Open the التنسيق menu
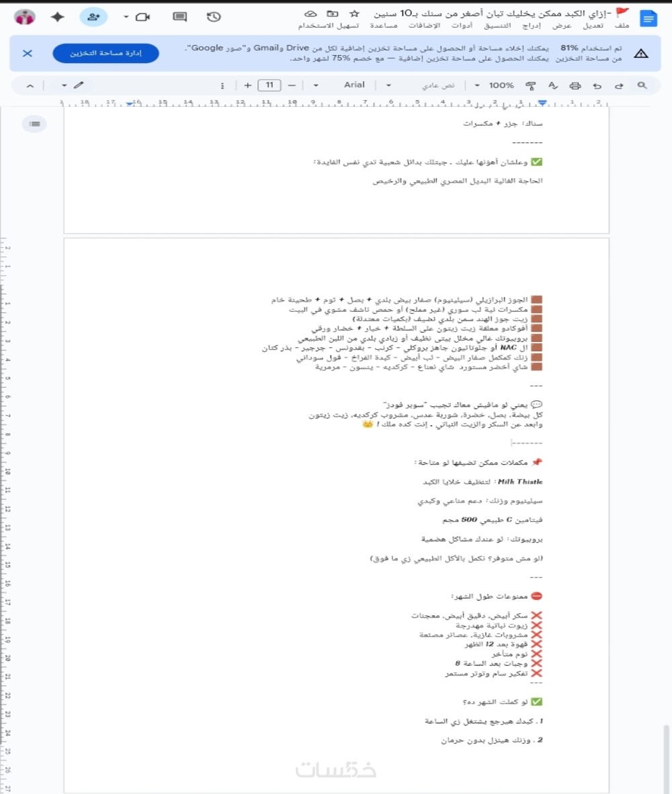Viewport: 672px width, 794px height. (x=497, y=26)
